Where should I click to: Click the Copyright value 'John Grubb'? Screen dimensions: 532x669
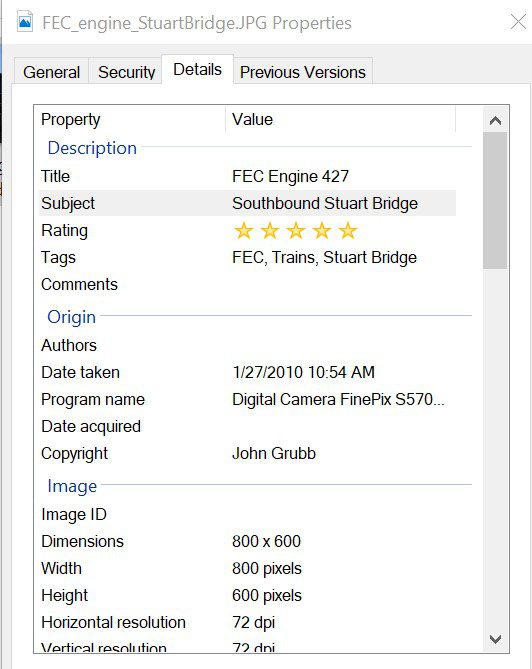274,453
